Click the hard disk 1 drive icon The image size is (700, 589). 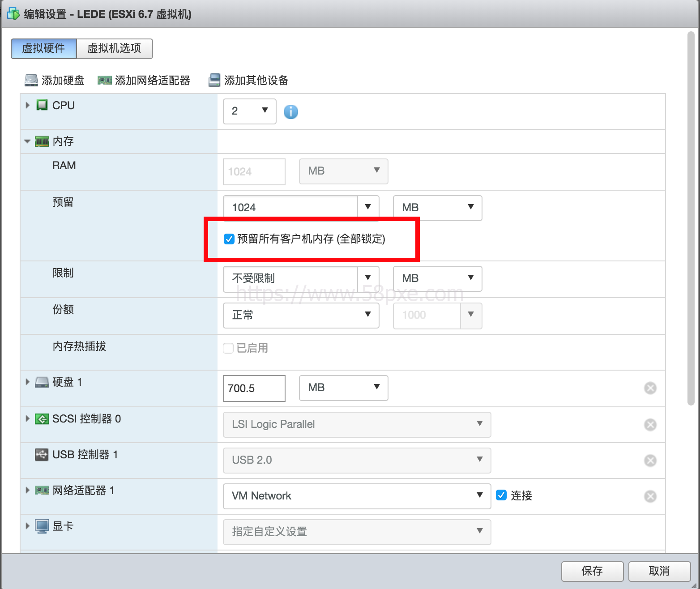pos(42,382)
